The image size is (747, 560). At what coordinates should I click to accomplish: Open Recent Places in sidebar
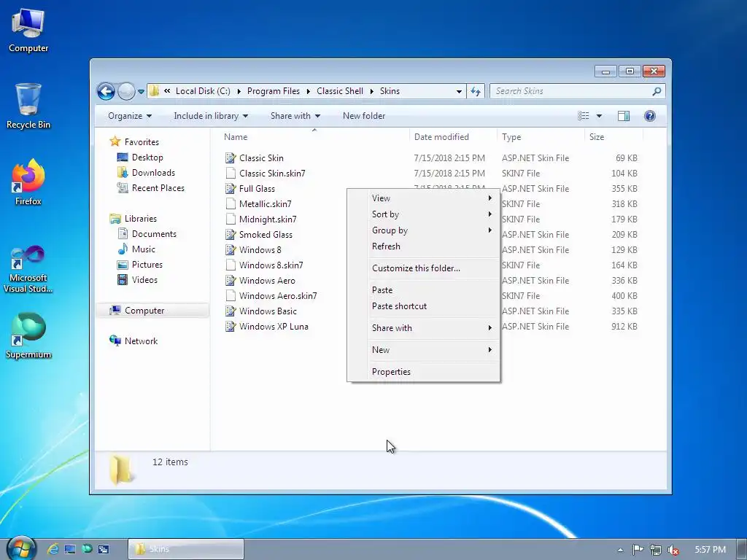click(x=158, y=187)
